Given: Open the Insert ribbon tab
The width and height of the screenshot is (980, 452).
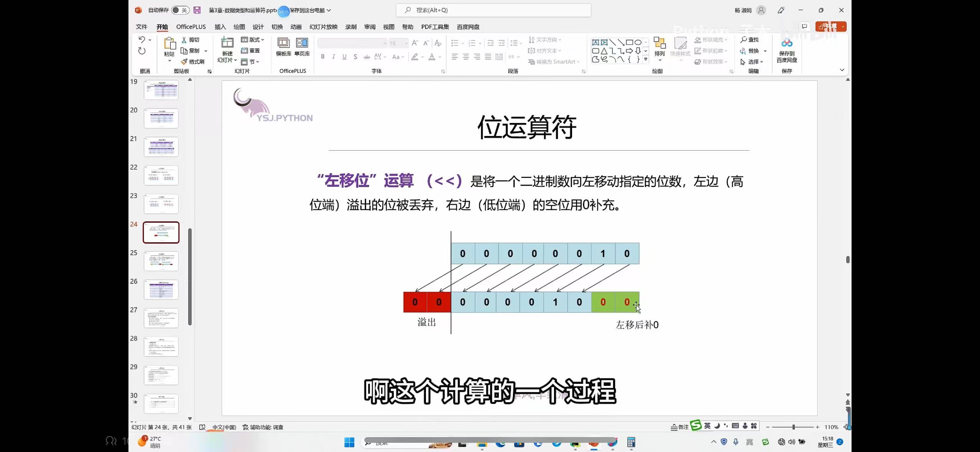Looking at the screenshot, I should point(220,27).
